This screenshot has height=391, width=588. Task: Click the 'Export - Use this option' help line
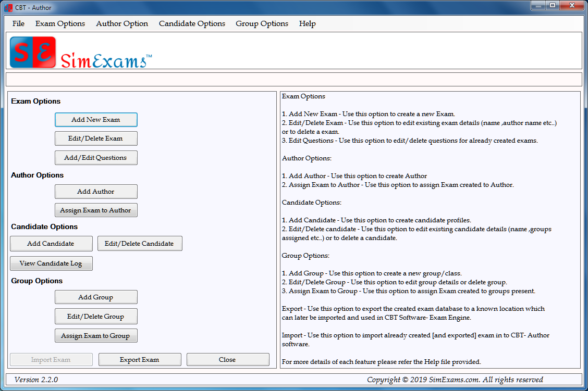[x=413, y=313]
